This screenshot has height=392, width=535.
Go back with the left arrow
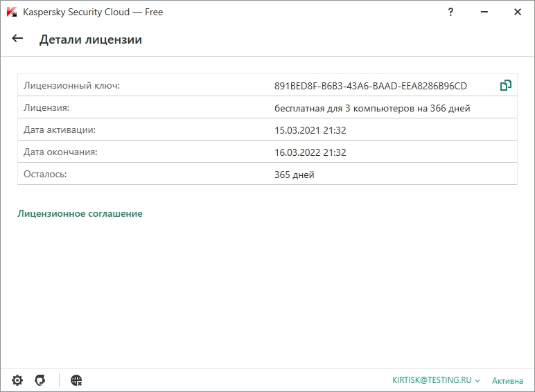[x=17, y=39]
